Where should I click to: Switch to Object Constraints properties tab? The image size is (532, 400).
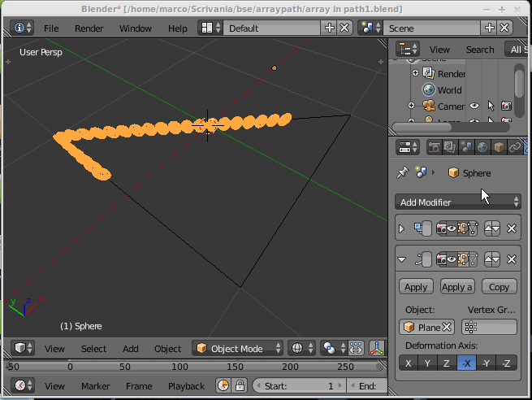coord(515,147)
